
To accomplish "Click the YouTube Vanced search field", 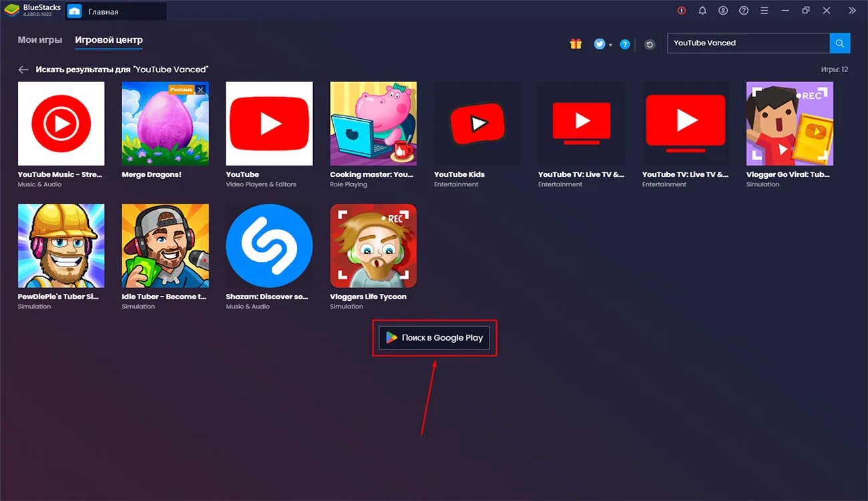I will pos(748,43).
